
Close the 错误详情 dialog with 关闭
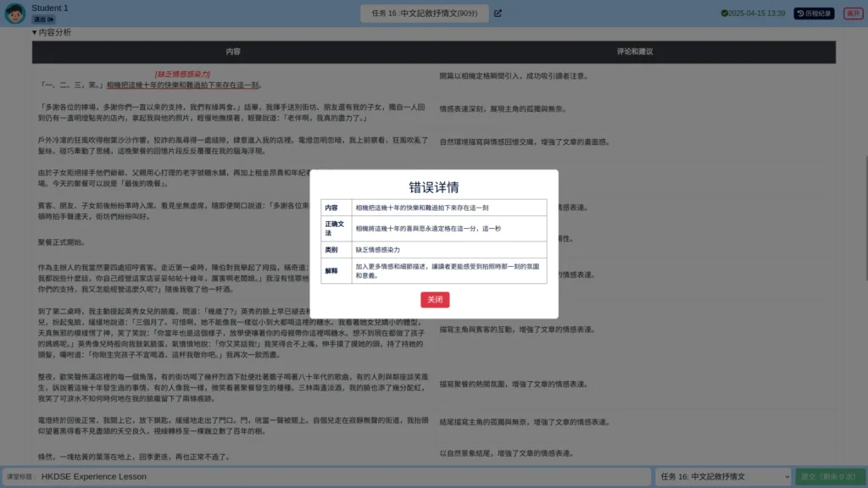435,299
